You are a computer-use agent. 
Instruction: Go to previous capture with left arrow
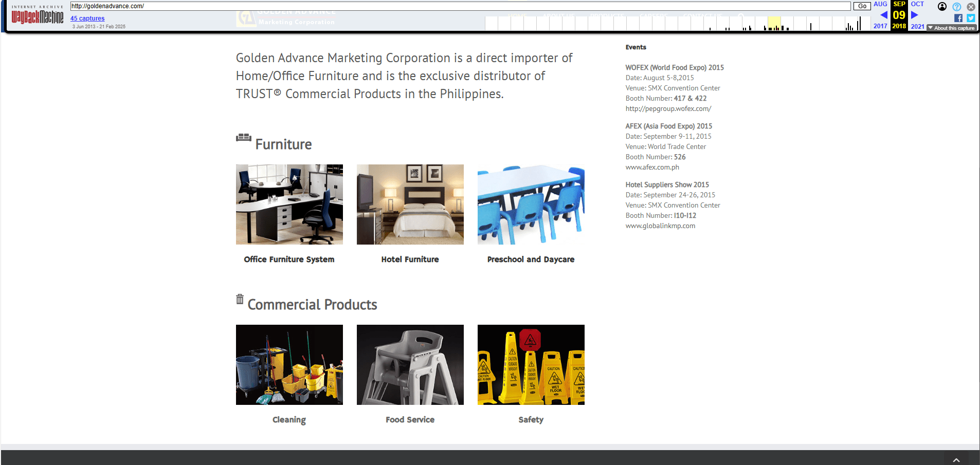883,15
